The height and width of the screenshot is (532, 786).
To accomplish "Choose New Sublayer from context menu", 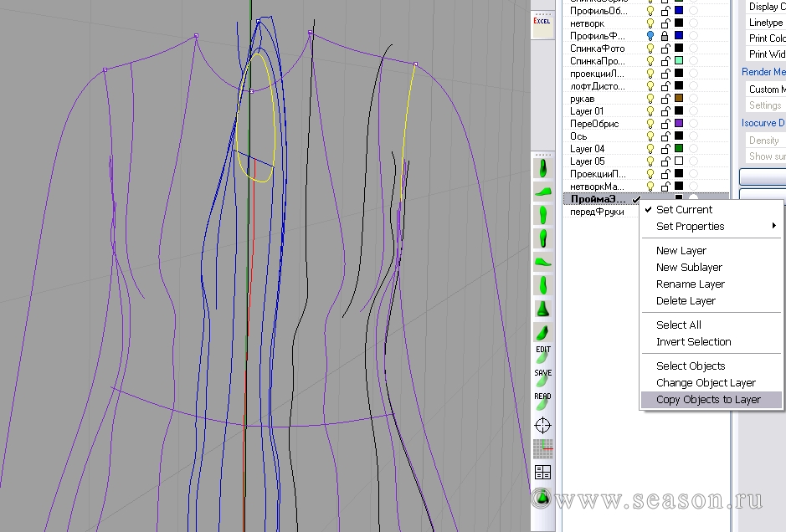I will (x=689, y=268).
